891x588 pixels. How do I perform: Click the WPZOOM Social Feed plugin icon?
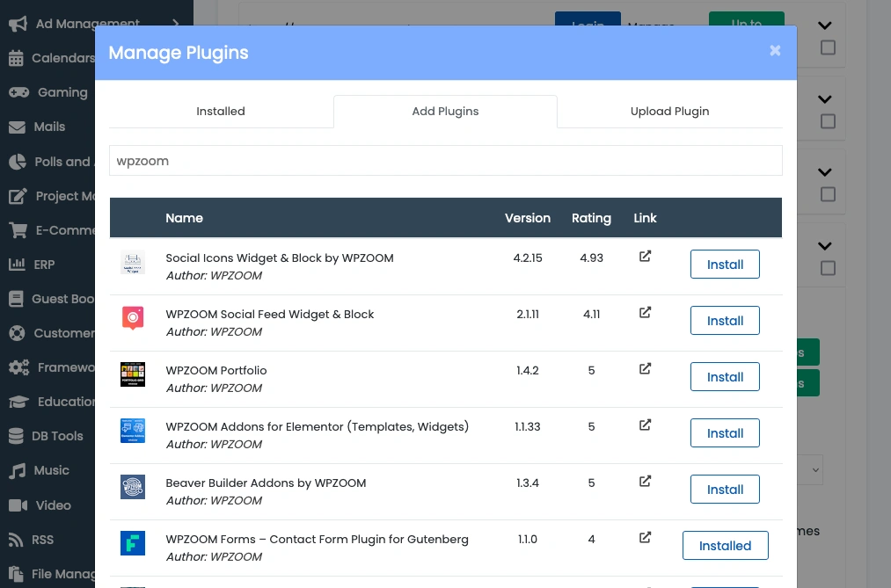click(x=132, y=318)
